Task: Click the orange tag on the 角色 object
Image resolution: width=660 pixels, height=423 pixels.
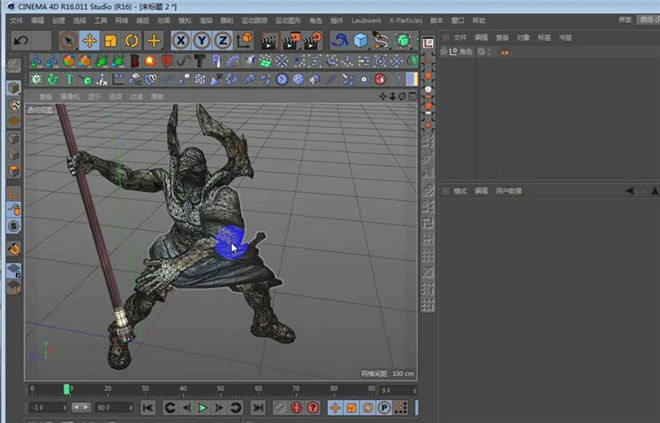Action: pyautogui.click(x=505, y=52)
